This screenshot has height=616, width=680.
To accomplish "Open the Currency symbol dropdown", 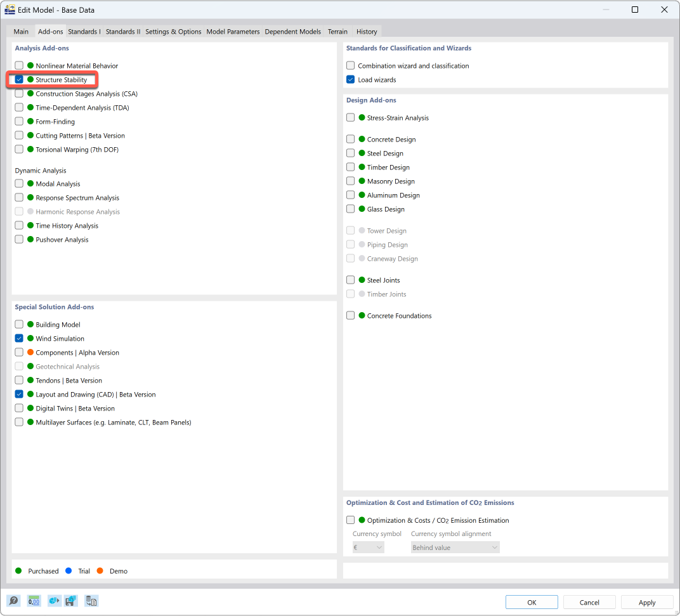I will 368,547.
